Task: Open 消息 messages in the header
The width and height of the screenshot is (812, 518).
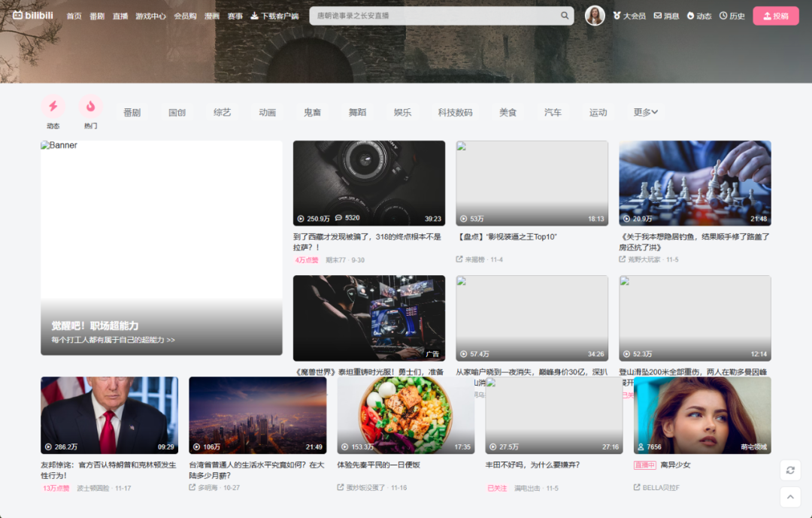Action: pyautogui.click(x=666, y=16)
